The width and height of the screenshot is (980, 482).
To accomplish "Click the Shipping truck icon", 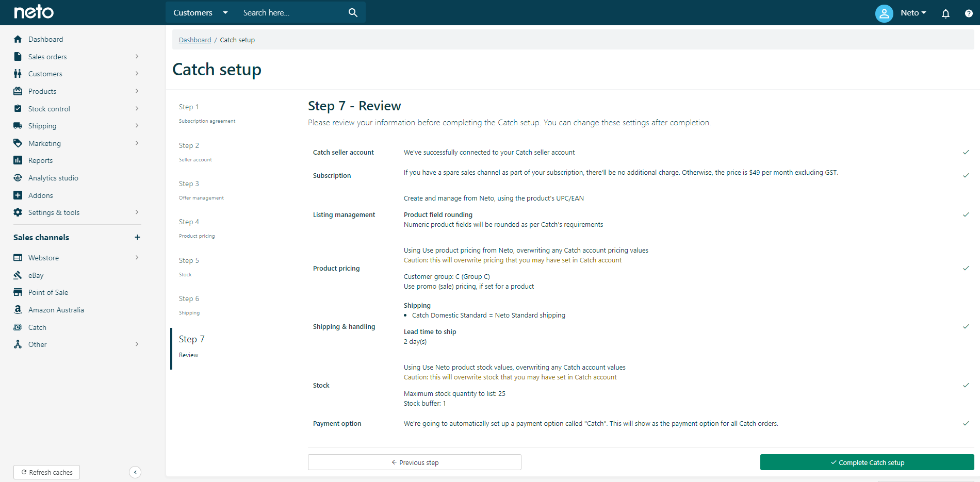I will [18, 126].
